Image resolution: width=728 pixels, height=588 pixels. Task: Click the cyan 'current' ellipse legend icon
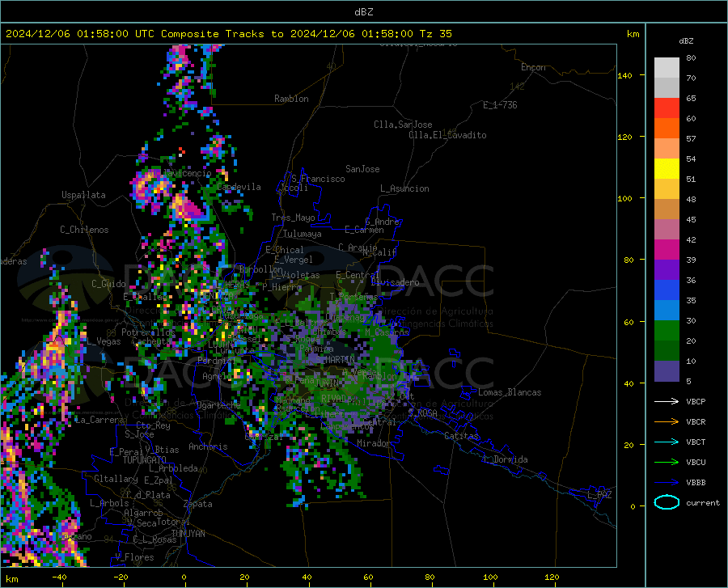[667, 502]
